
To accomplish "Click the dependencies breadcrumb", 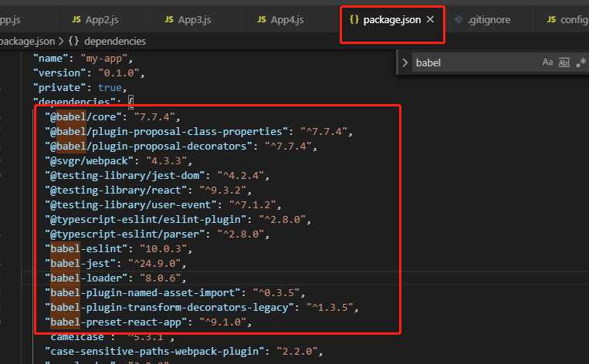I will (115, 42).
